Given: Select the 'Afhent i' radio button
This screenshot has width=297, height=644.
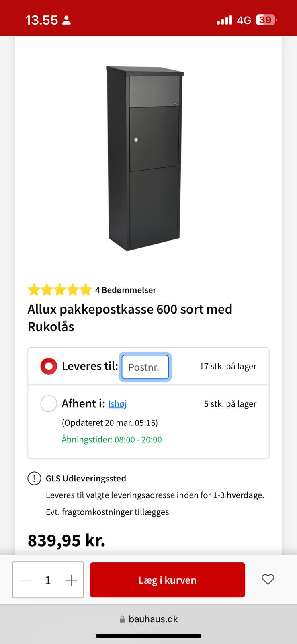Looking at the screenshot, I should (49, 403).
